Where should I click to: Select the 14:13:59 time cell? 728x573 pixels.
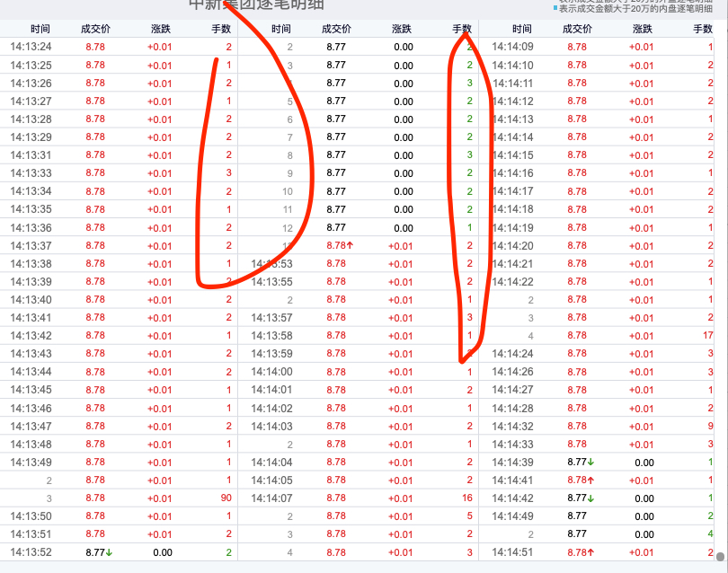tap(271, 354)
